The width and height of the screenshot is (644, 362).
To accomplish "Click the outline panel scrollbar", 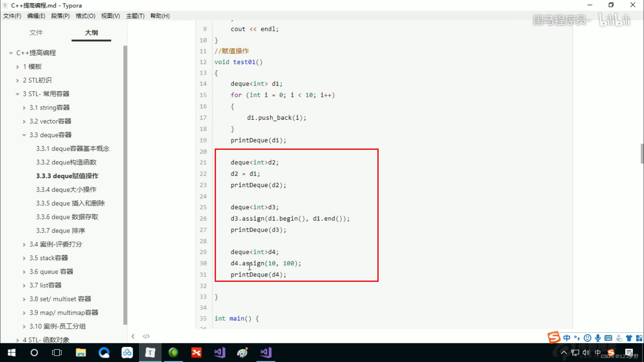I will coord(125,184).
